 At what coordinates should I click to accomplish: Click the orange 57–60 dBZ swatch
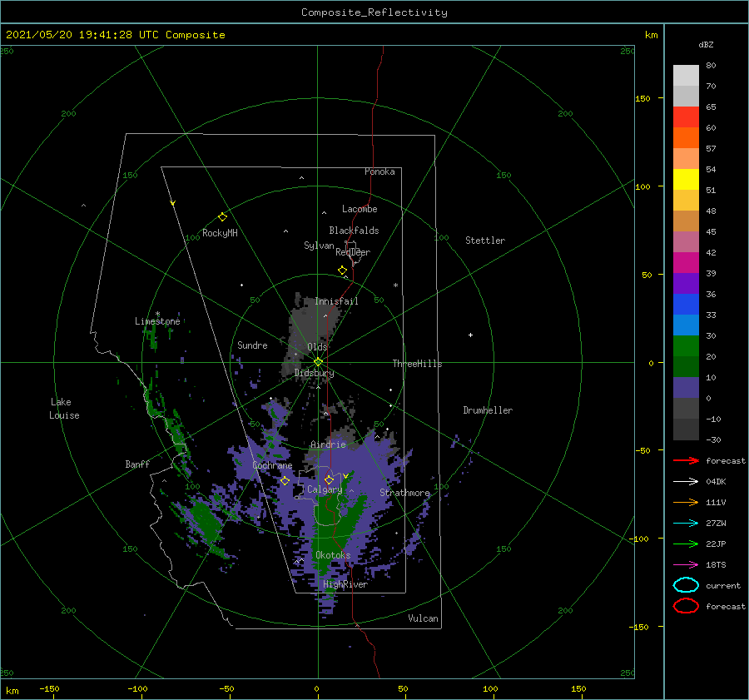point(686,138)
